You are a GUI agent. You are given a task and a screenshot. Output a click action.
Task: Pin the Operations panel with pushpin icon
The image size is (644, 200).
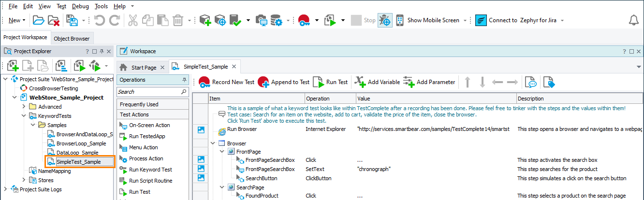(x=184, y=80)
